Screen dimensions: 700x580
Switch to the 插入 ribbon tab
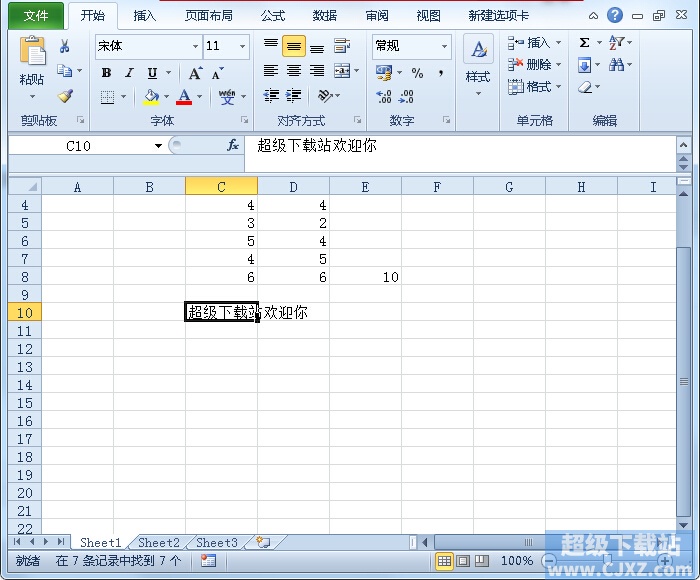pyautogui.click(x=145, y=16)
